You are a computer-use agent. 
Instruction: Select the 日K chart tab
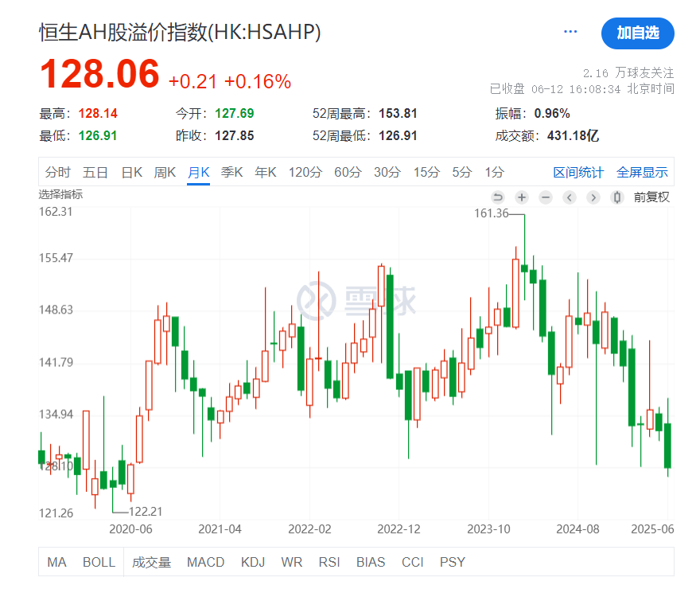pyautogui.click(x=132, y=172)
